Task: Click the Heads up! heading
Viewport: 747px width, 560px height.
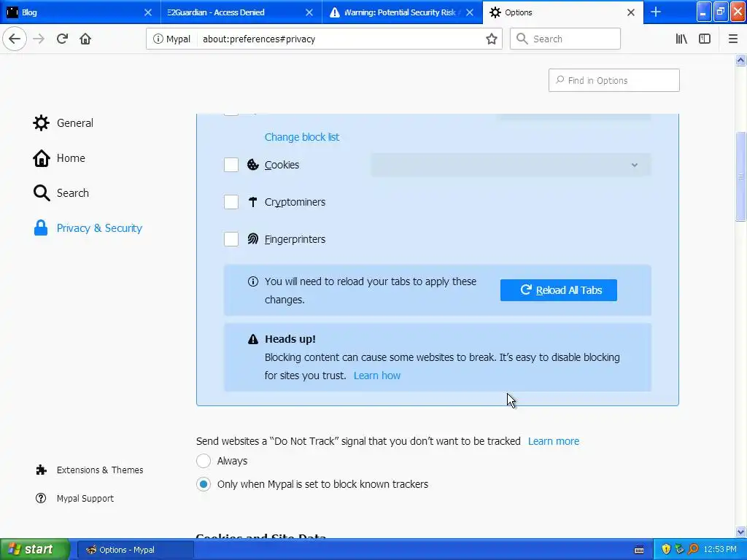Action: pos(290,339)
